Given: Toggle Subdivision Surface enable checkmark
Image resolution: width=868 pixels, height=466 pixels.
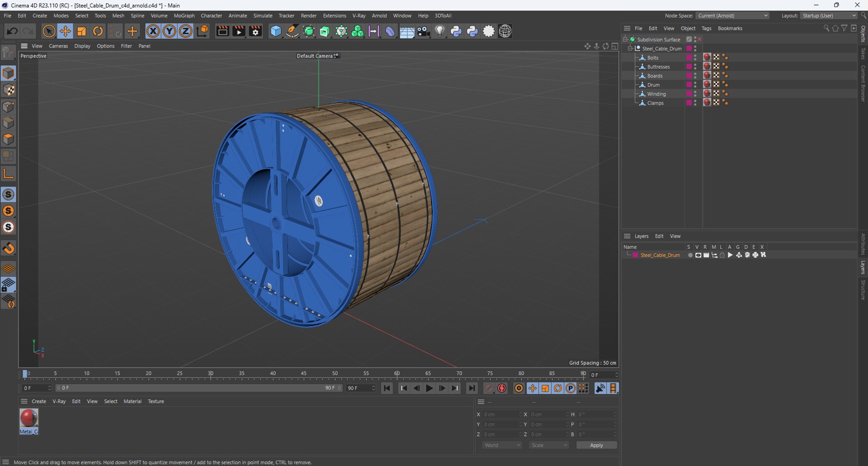Looking at the screenshot, I should click(699, 39).
